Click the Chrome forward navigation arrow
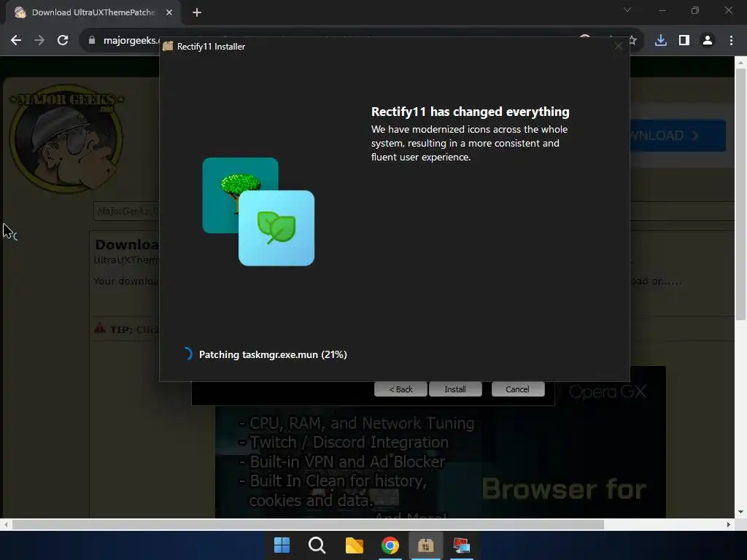This screenshot has width=747, height=560. tap(39, 41)
